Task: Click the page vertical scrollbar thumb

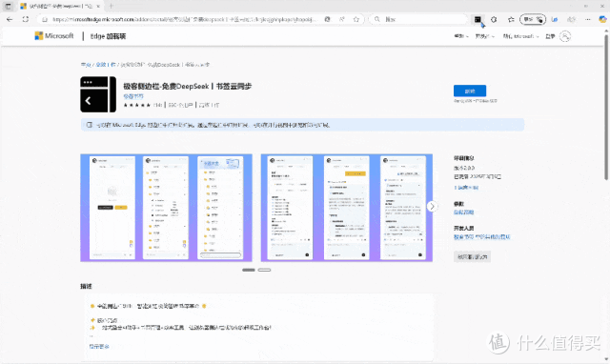Action: pyautogui.click(x=606, y=107)
